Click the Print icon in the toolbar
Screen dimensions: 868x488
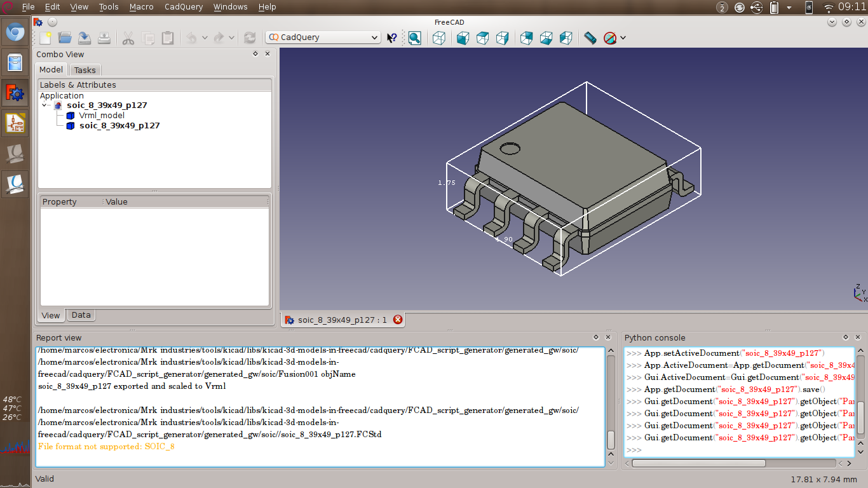[104, 38]
